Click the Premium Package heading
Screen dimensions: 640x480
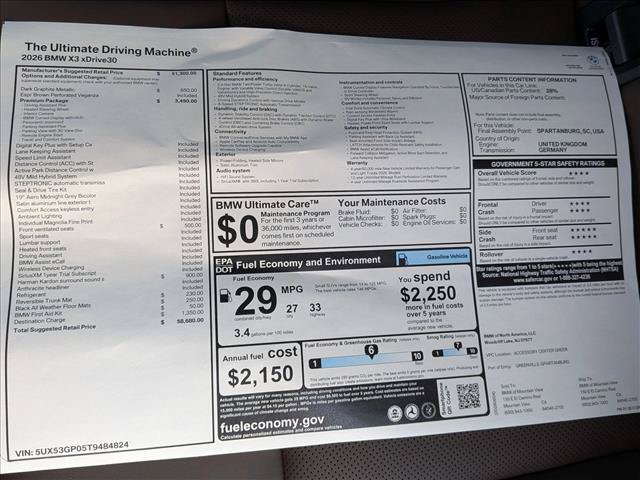point(44,100)
